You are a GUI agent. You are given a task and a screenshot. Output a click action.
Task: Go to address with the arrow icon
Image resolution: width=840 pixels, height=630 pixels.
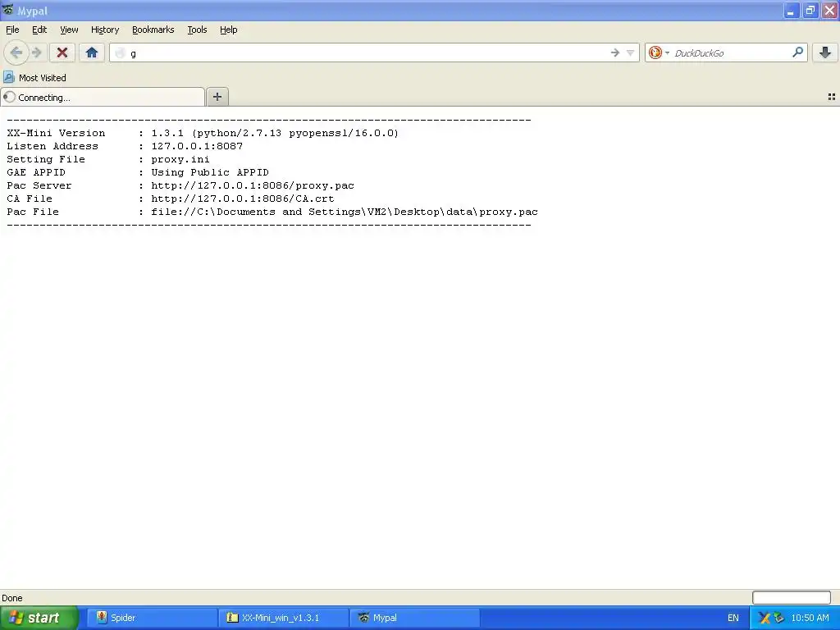(x=615, y=52)
